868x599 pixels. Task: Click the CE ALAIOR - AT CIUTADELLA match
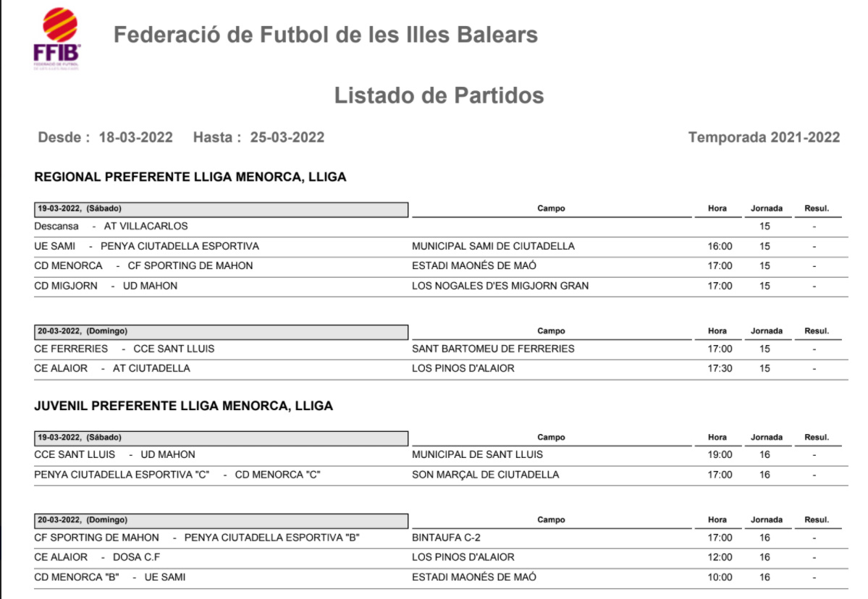[x=112, y=368]
